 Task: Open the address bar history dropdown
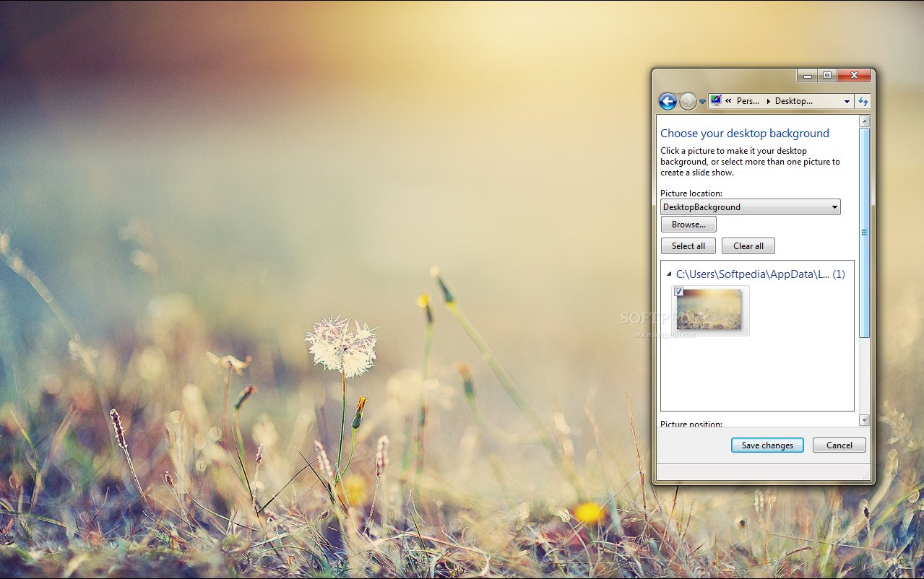pyautogui.click(x=847, y=102)
